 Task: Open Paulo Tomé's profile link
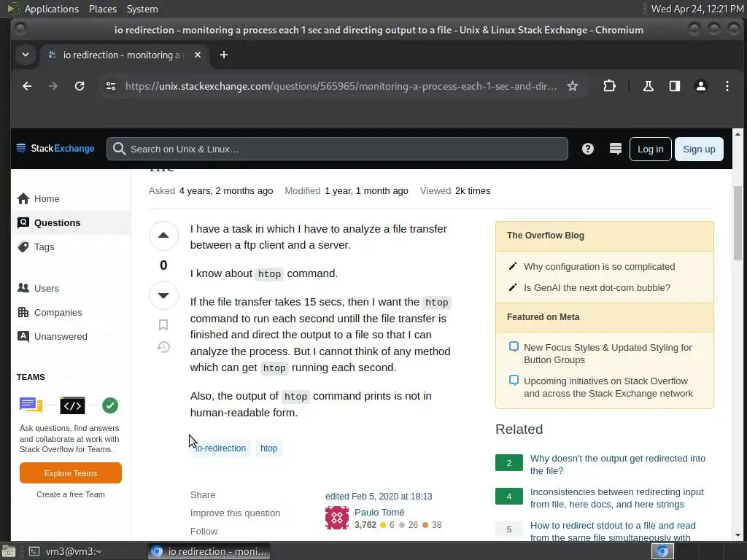(379, 513)
